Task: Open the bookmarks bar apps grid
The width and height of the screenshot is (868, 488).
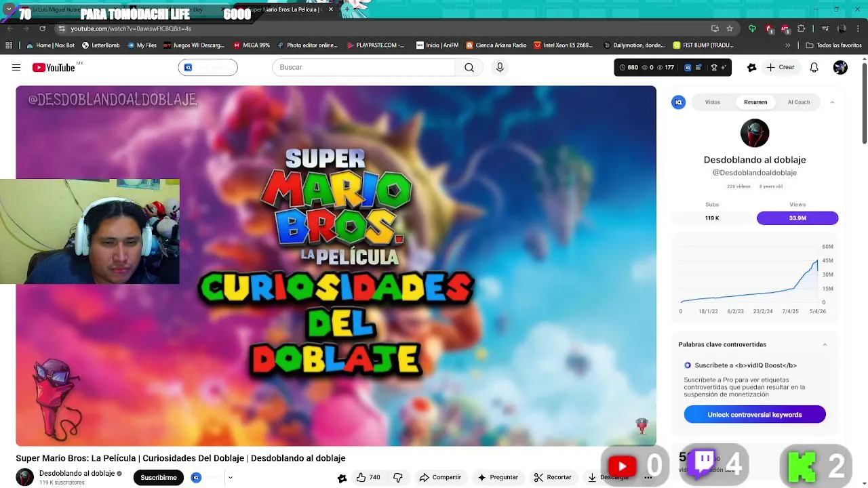Action: 9,45
